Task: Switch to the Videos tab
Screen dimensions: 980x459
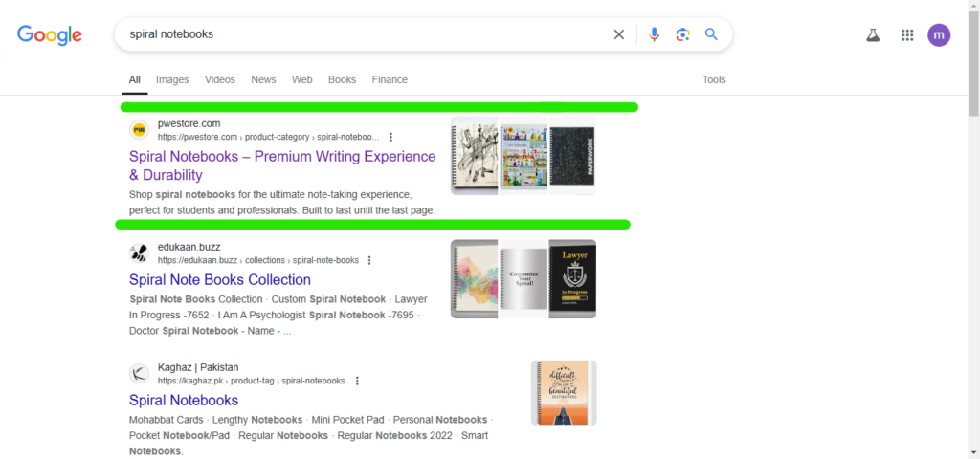Action: tap(220, 80)
